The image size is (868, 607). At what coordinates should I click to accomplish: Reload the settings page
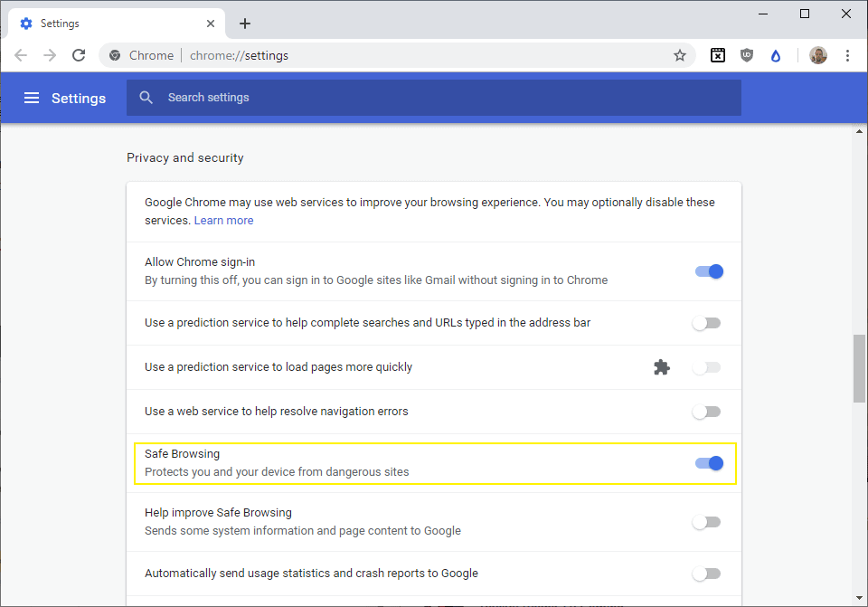[79, 55]
